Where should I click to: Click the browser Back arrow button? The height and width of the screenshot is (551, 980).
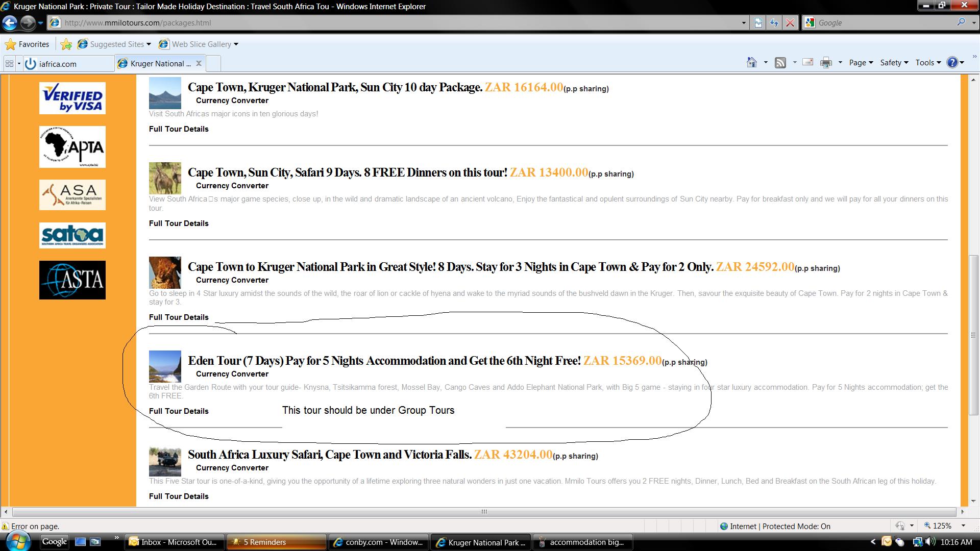(10, 22)
